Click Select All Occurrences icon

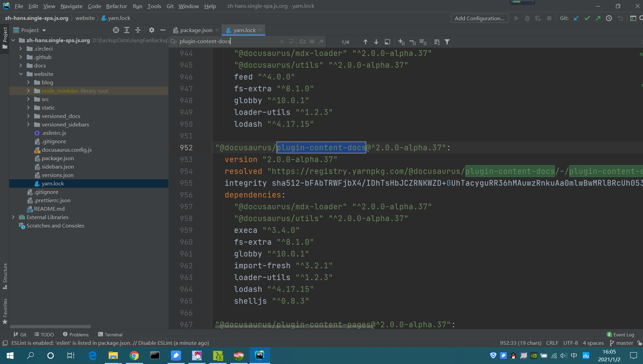423,42
